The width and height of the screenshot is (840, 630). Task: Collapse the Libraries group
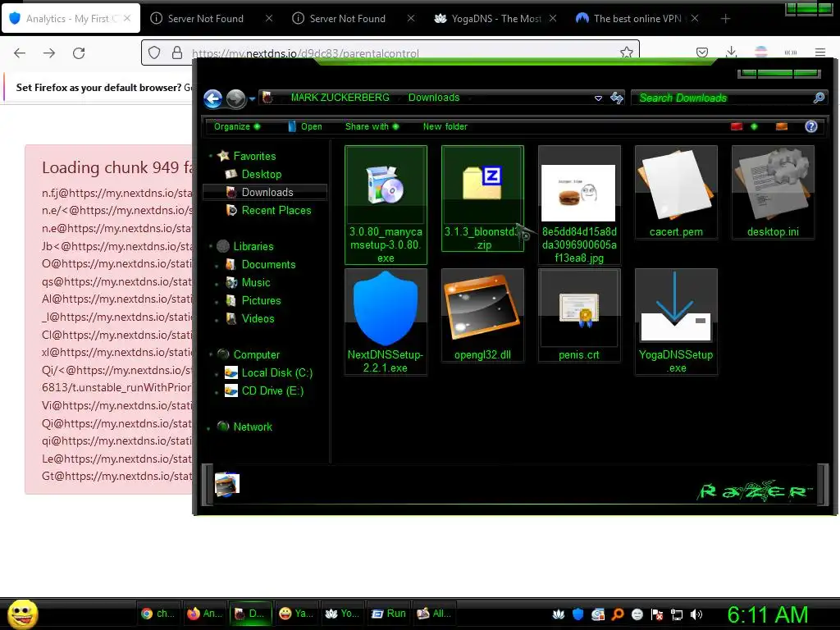coord(211,246)
